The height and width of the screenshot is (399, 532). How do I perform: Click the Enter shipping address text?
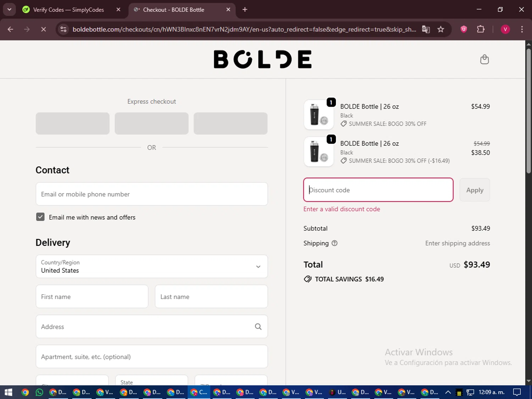coord(458,243)
